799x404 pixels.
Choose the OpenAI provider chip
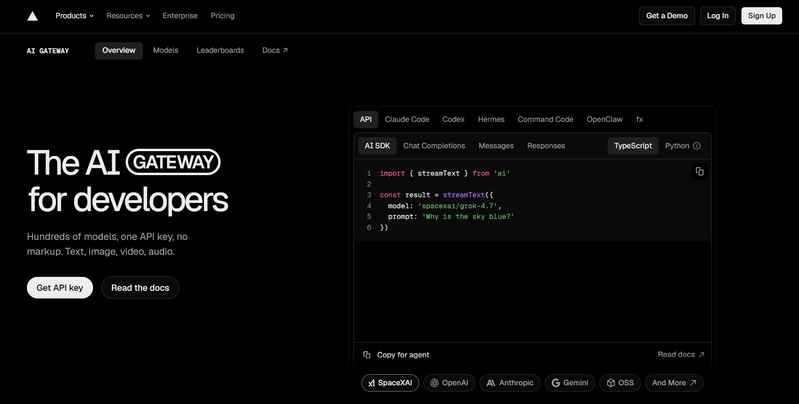[x=449, y=383]
